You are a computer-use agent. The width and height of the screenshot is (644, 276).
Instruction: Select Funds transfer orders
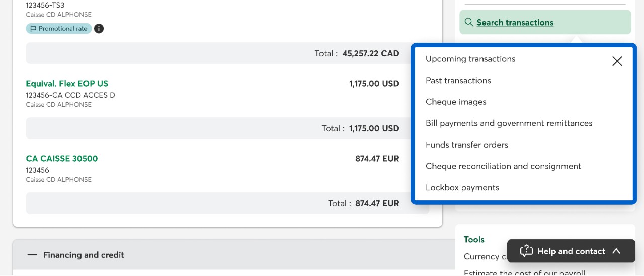pos(466,145)
